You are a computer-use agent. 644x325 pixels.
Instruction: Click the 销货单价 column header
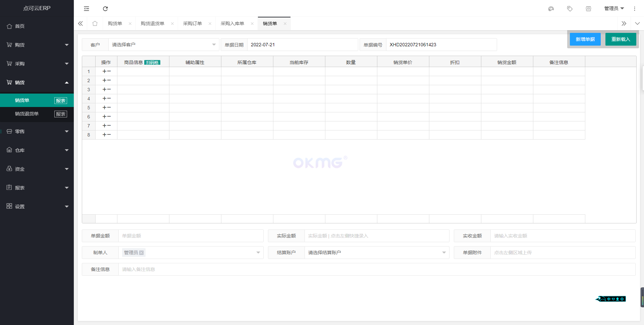403,62
